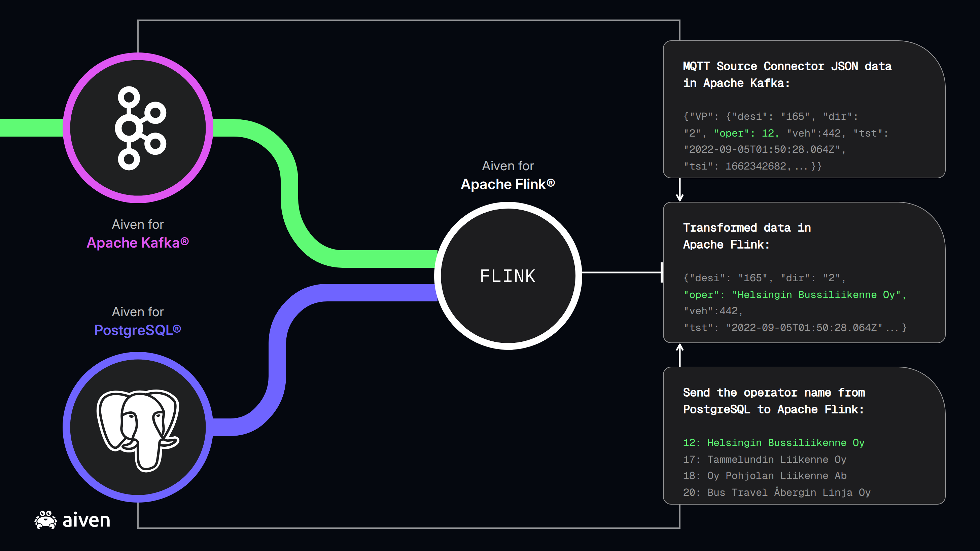
Task: Click the 'Apache Flink®' heading
Action: pos(508,184)
